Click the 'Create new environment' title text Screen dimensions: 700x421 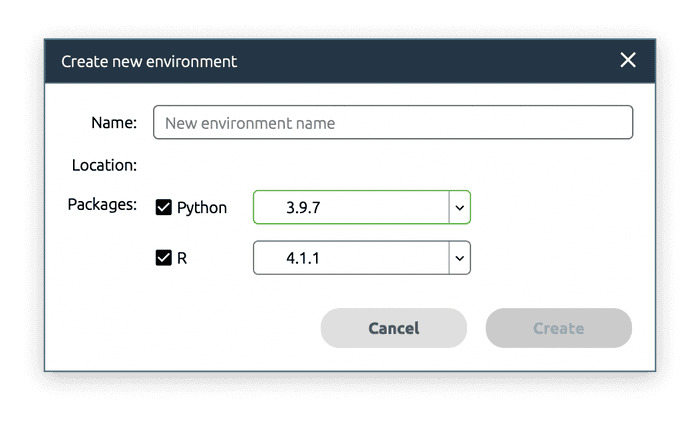point(149,61)
